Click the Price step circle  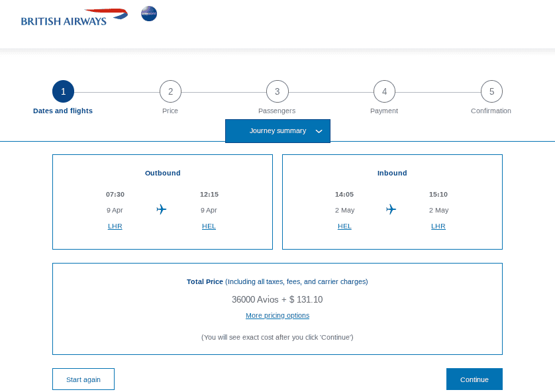pos(170,91)
